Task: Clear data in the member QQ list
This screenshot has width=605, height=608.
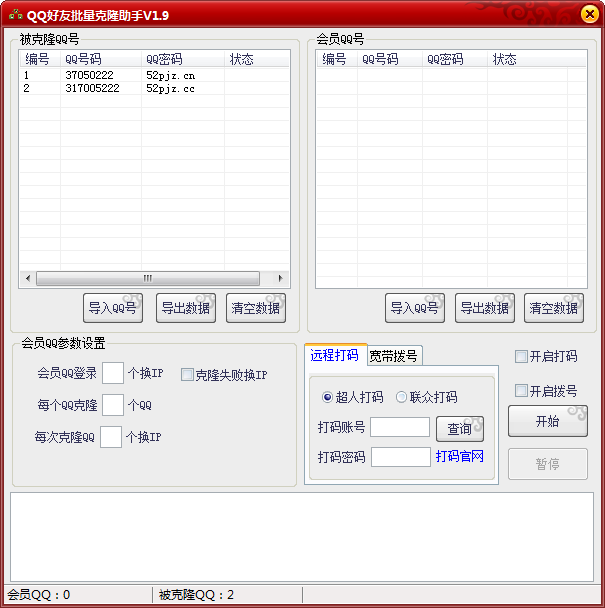Action: tap(554, 308)
